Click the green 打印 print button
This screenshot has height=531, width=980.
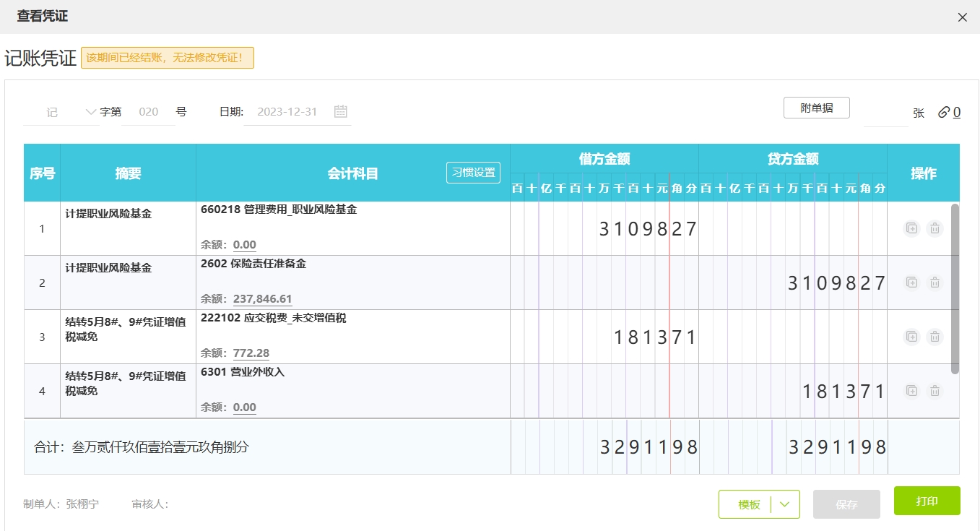pos(927,501)
